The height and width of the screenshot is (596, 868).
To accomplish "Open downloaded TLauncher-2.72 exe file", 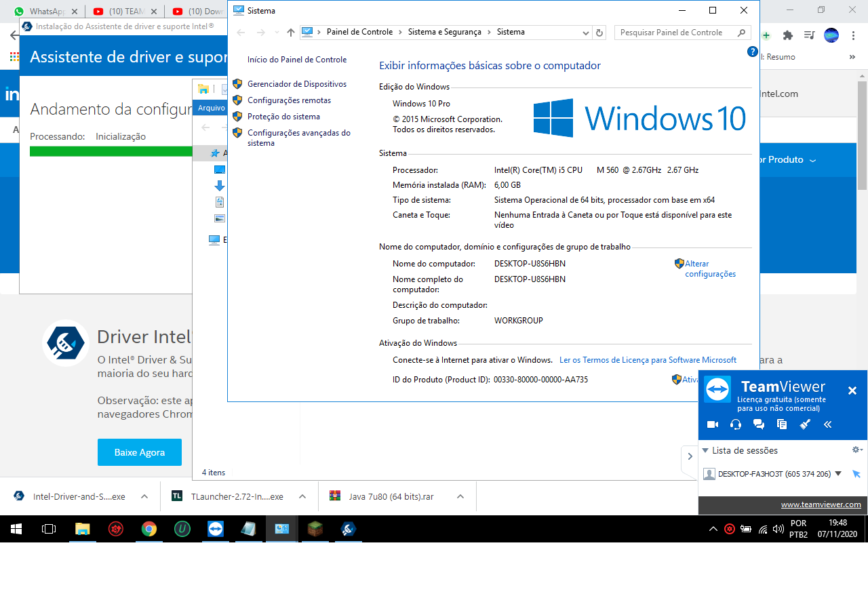I will click(x=228, y=496).
